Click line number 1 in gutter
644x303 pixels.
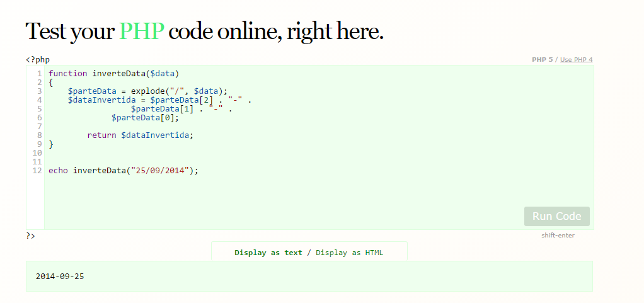[40, 74]
